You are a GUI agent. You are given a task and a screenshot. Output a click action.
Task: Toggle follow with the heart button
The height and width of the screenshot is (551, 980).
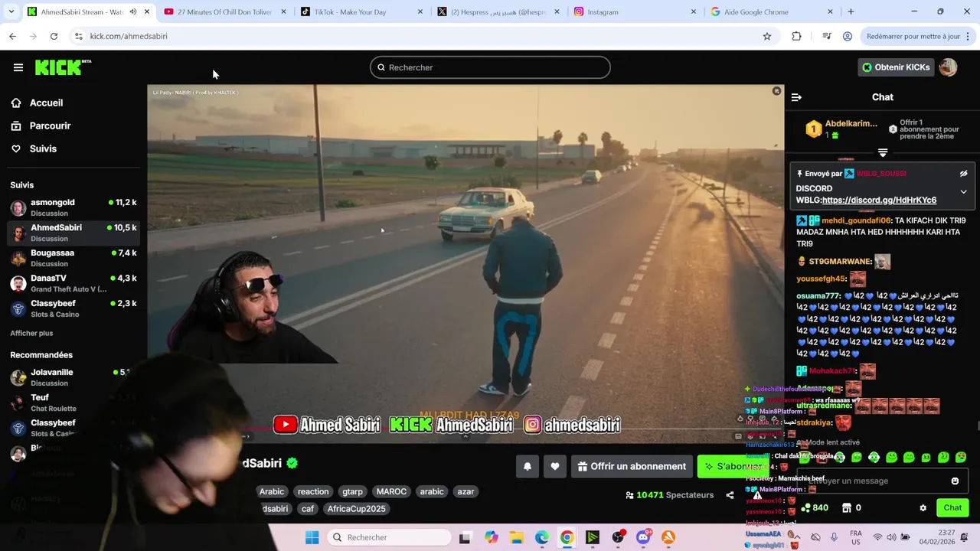[555, 466]
